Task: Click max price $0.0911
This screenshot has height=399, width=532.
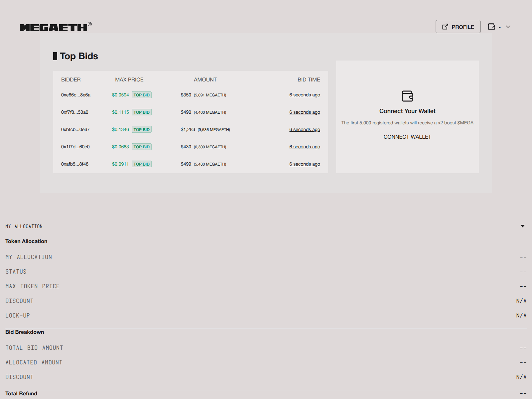Action: coord(120,164)
